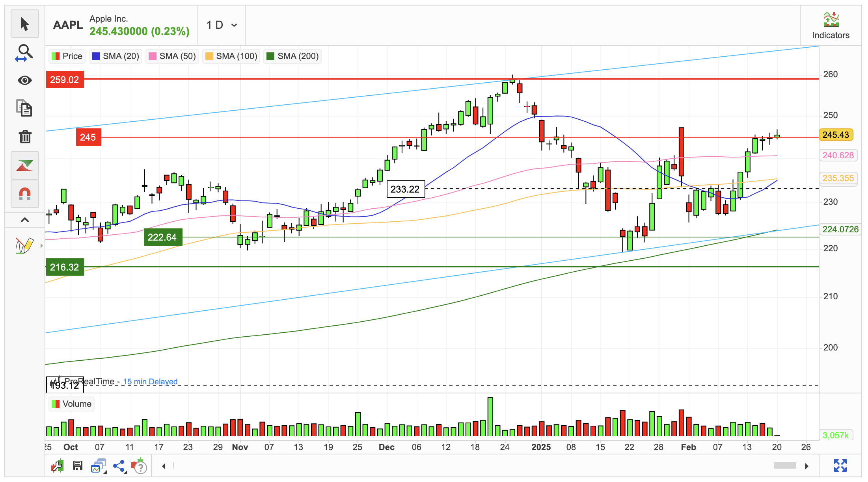Click the Feb date axis label

coord(688,447)
